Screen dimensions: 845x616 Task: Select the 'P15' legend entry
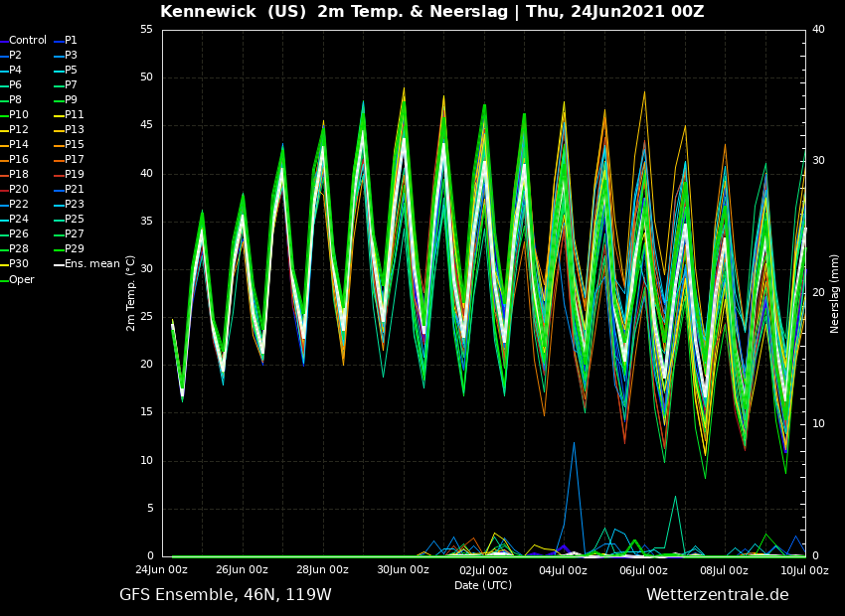(70, 144)
